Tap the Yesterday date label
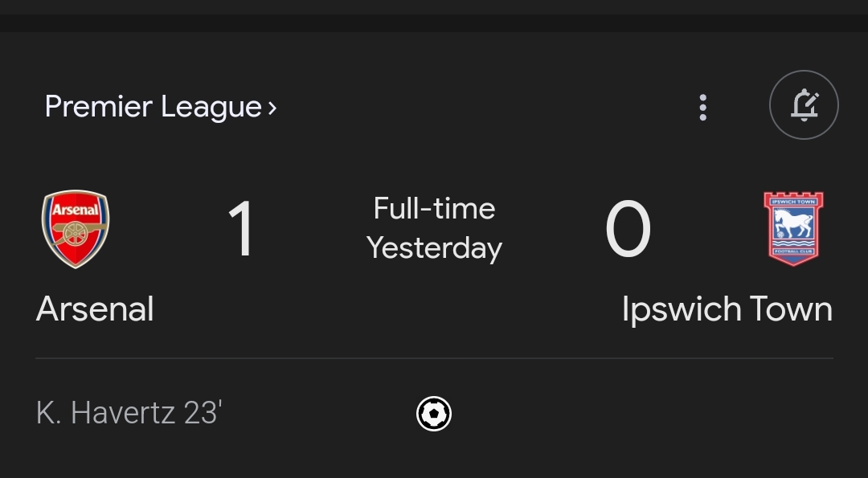This screenshot has width=868, height=478. coord(434,248)
